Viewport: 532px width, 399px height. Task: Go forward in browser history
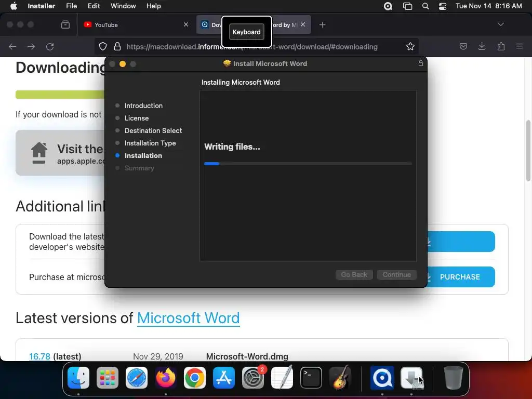point(31,46)
